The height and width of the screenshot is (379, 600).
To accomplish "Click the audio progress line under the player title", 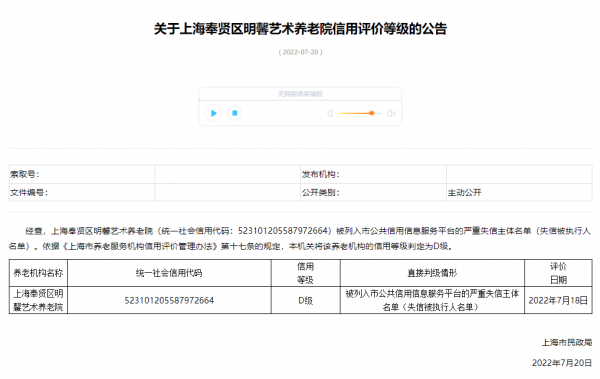I will (x=300, y=101).
